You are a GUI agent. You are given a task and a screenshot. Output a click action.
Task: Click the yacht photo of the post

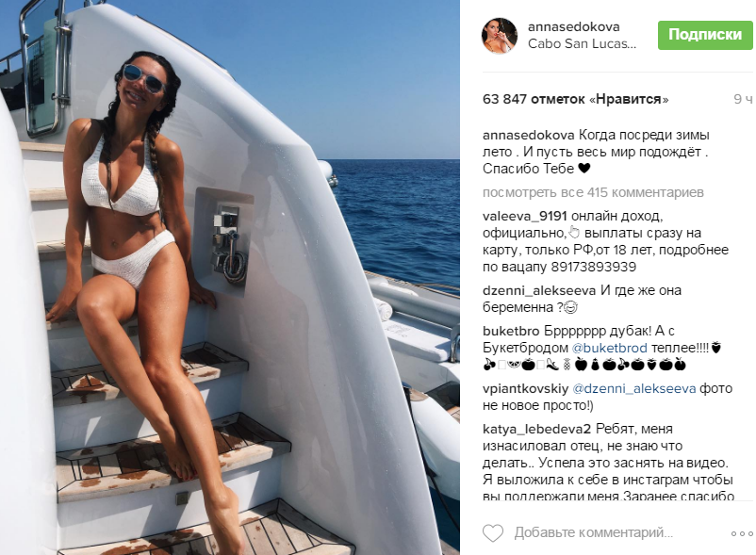point(229,277)
